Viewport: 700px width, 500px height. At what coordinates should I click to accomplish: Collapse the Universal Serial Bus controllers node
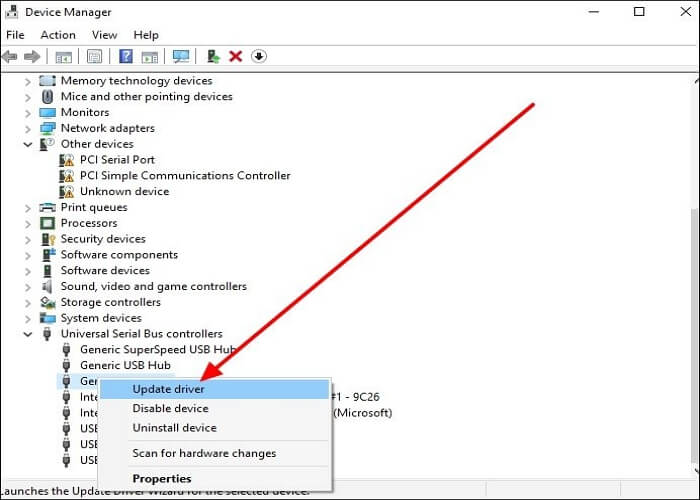(x=28, y=334)
